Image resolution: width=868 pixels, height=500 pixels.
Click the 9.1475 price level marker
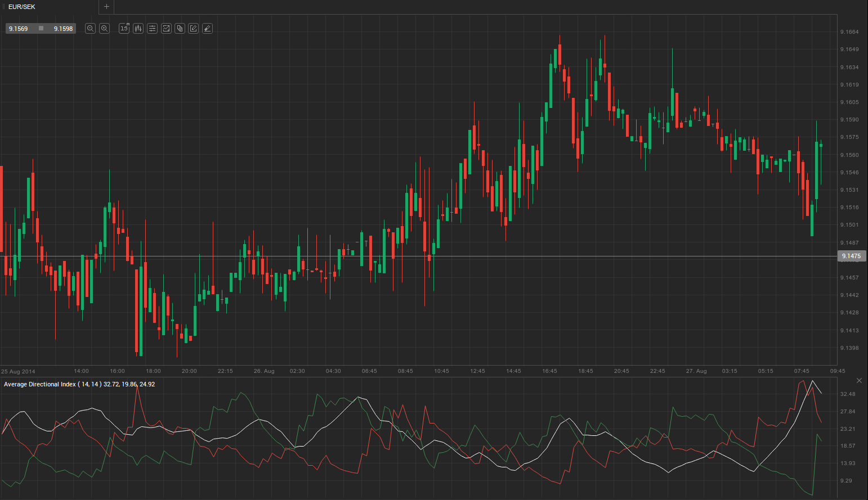point(851,256)
